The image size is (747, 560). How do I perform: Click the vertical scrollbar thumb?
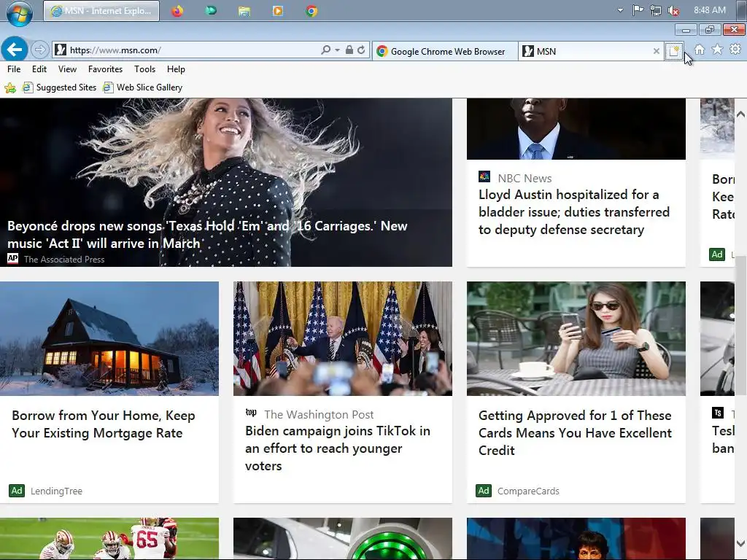pyautogui.click(x=741, y=326)
